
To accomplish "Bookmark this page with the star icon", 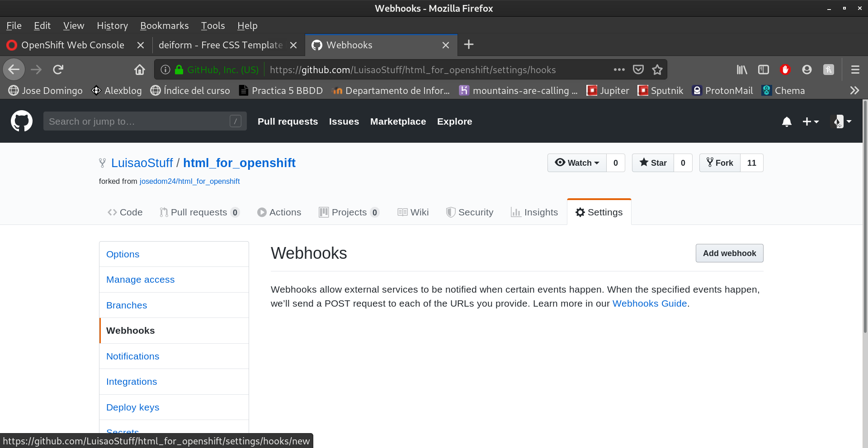I will tap(657, 70).
